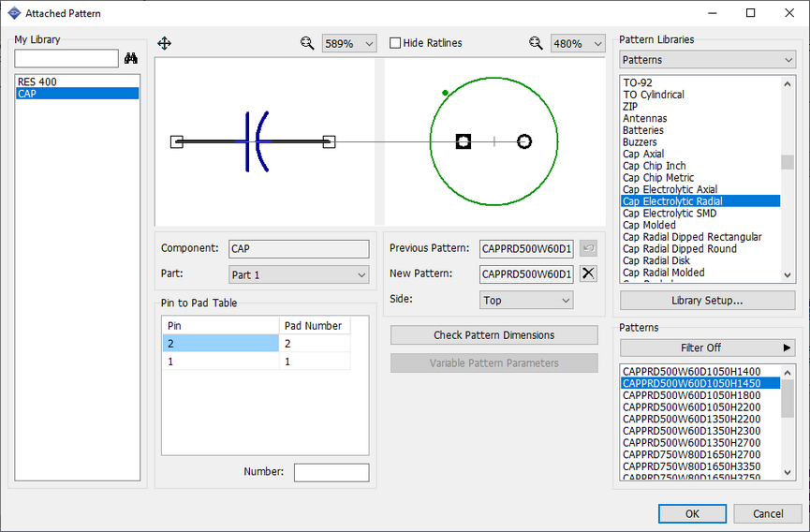
Task: Click the Previous Pattern text field
Action: tap(526, 248)
